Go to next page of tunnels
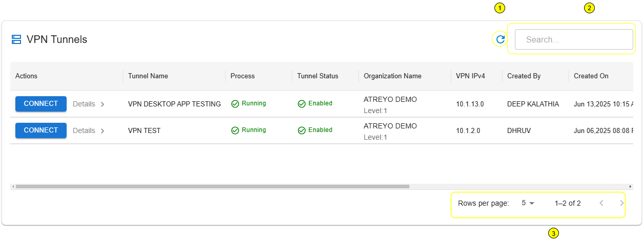Screen dimensions: 644x241 coord(621,203)
